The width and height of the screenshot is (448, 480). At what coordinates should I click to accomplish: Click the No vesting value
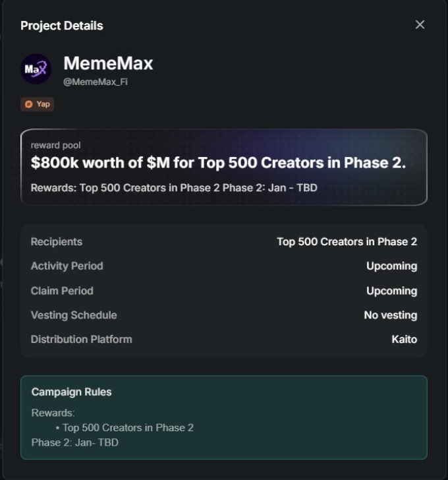(x=390, y=315)
